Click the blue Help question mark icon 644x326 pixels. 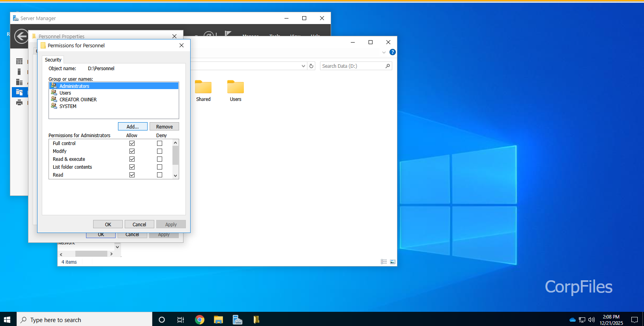click(x=392, y=52)
